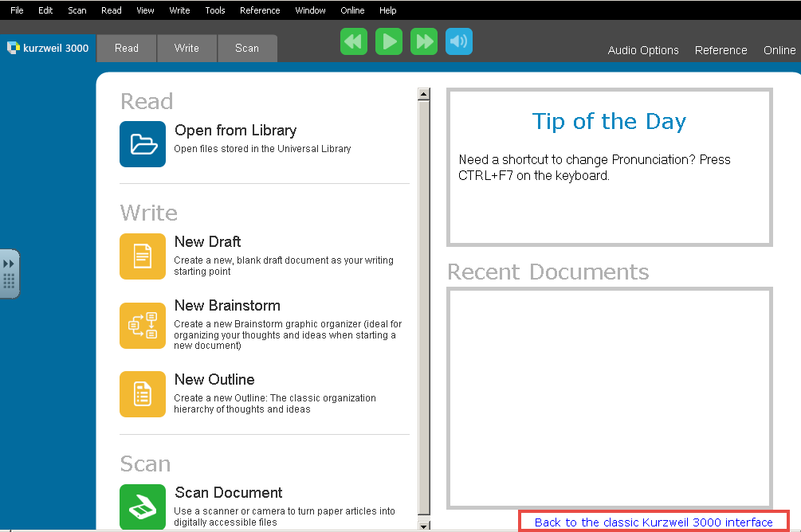Image resolution: width=801 pixels, height=532 pixels.
Task: Open the Scan menu in menu bar
Action: [77, 10]
